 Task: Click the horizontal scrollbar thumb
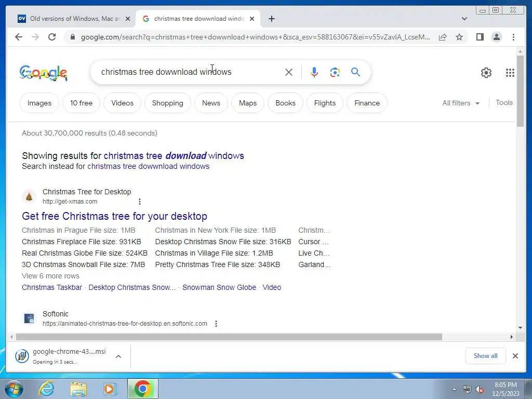229,337
